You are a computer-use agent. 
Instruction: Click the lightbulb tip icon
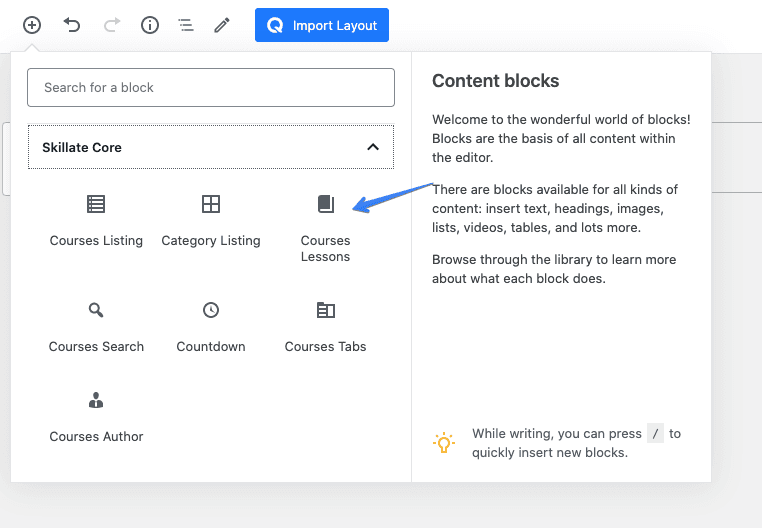pos(444,442)
